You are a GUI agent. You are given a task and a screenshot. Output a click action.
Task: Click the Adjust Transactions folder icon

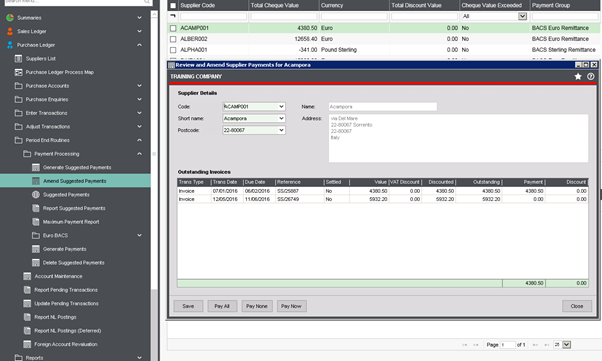(x=18, y=126)
